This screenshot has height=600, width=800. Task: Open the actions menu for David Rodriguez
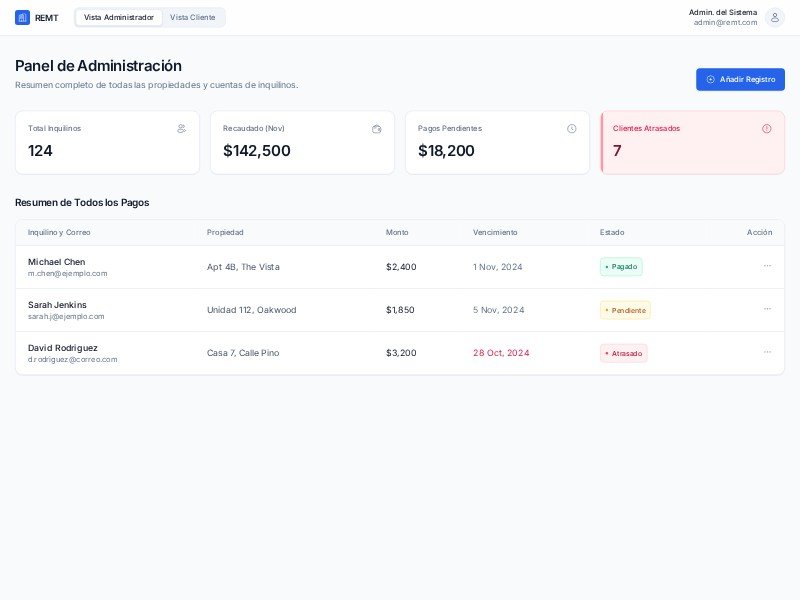click(767, 352)
